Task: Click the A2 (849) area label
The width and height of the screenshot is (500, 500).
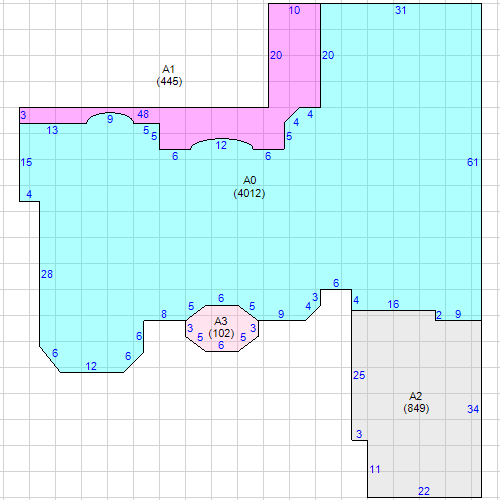Action: (x=416, y=402)
